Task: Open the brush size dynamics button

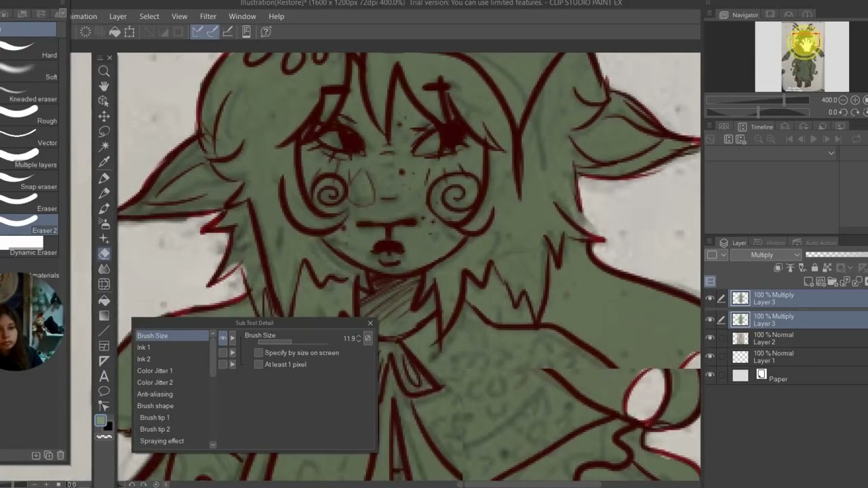Action: coord(368,338)
